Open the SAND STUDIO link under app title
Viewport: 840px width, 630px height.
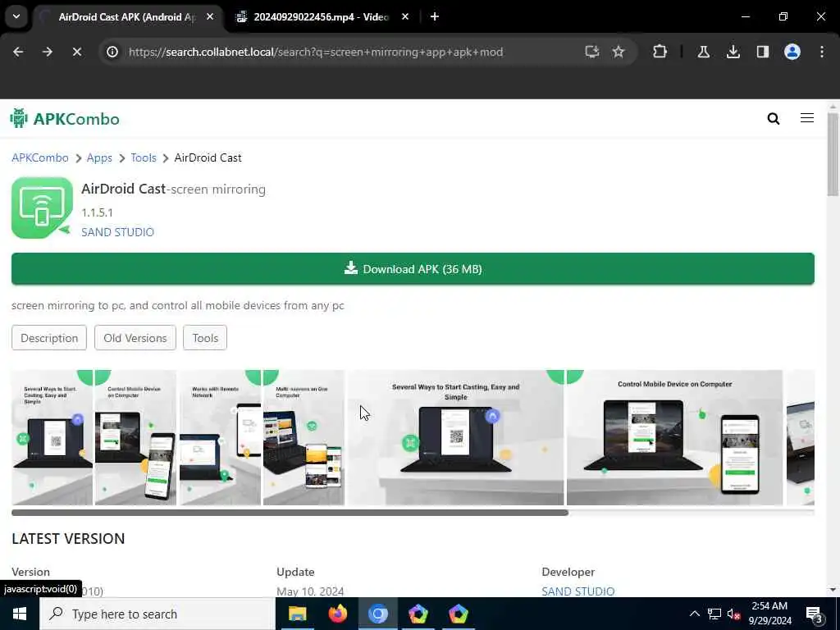[117, 232]
